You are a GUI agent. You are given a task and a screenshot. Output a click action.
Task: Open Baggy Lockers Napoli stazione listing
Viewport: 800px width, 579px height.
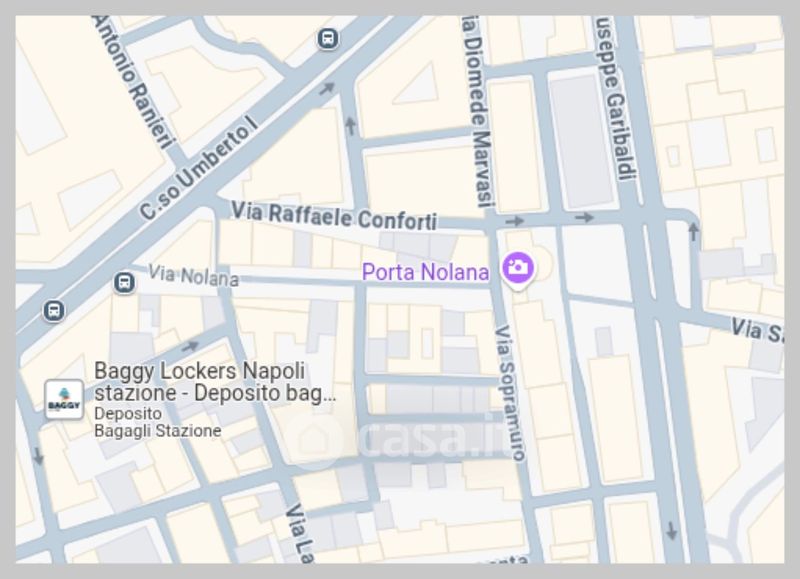pos(215,382)
